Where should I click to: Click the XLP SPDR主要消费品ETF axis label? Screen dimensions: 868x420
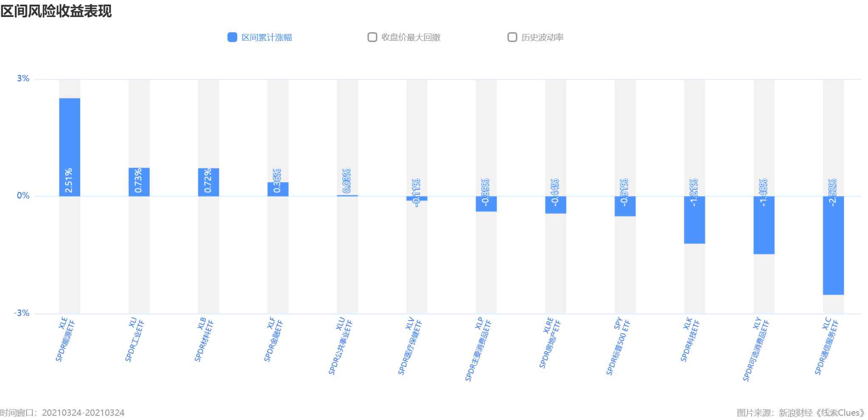pyautogui.click(x=479, y=349)
